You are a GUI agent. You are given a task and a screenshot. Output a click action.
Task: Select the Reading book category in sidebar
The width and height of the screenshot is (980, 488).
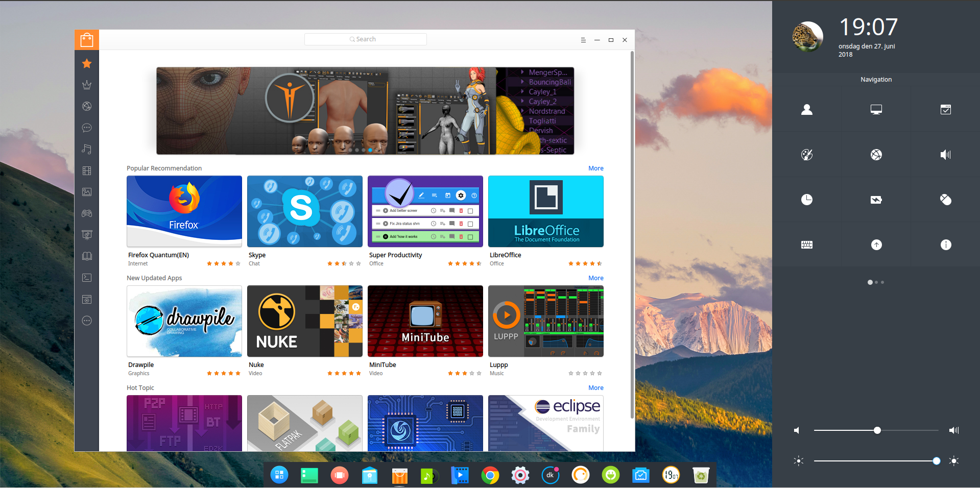click(x=87, y=256)
